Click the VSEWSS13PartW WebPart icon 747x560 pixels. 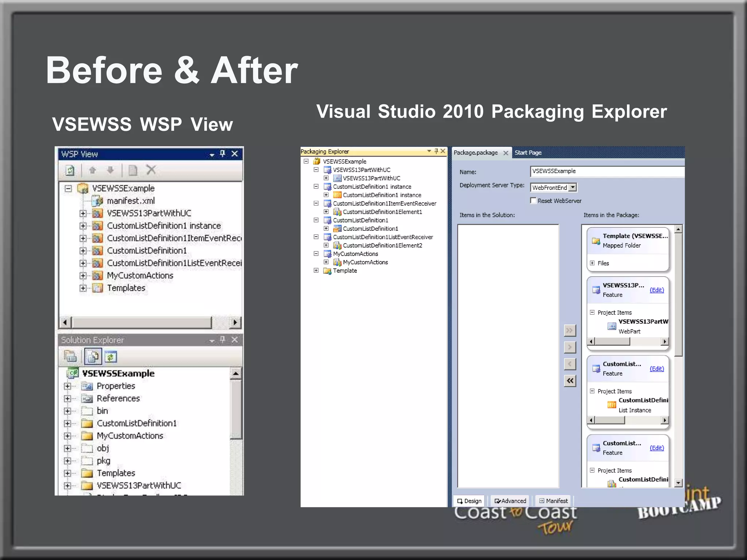click(612, 326)
